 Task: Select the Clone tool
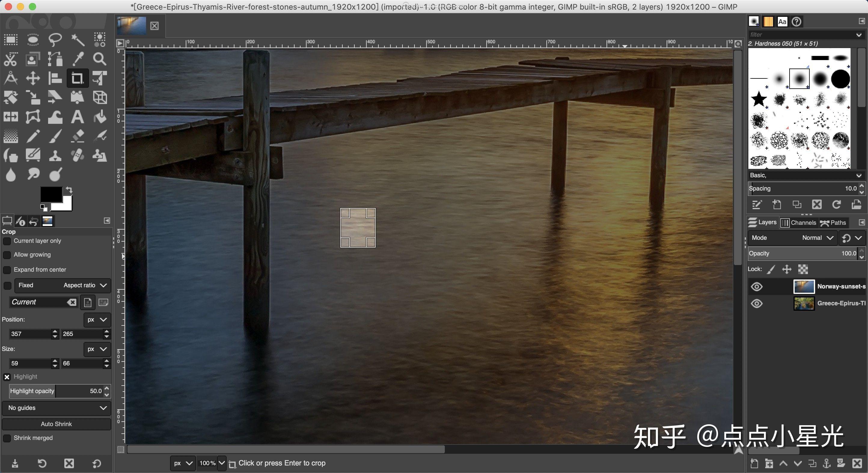pyautogui.click(x=55, y=155)
